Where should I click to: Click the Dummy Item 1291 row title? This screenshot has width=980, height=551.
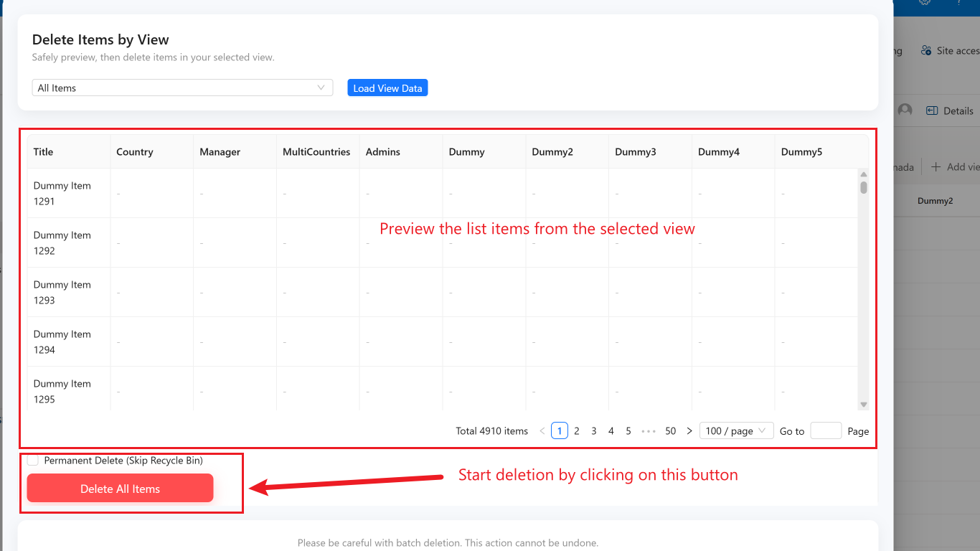[x=62, y=193]
